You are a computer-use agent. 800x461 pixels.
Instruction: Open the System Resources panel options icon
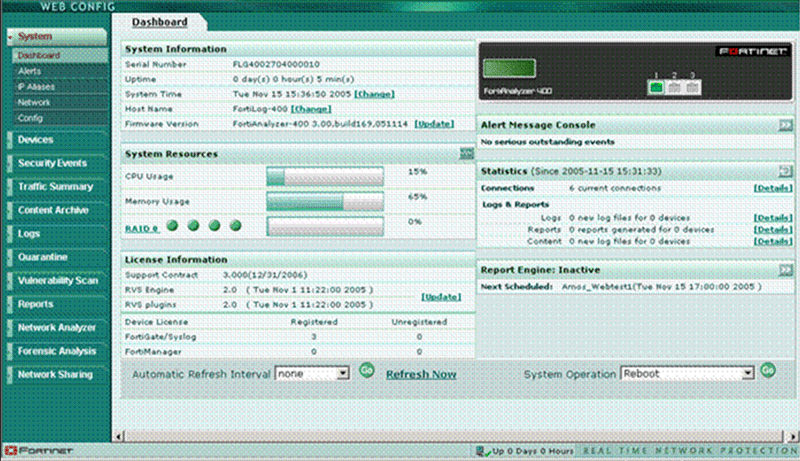[466, 153]
